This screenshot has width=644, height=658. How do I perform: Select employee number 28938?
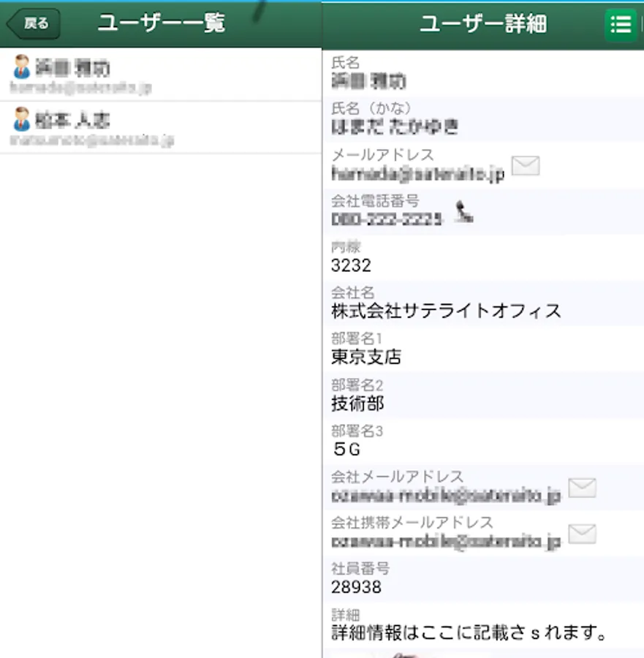[x=356, y=587]
